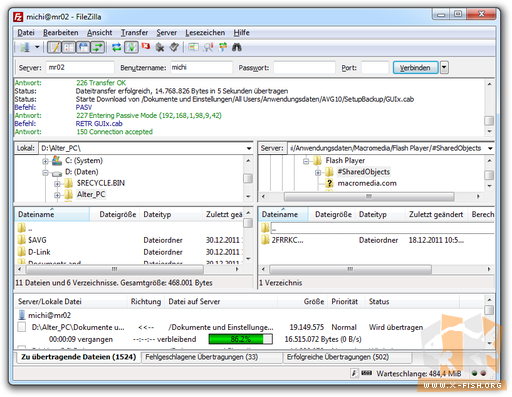Image resolution: width=512 pixels, height=397 pixels.
Task: Click red activity LED in status bar
Action: pyautogui.click(x=483, y=373)
